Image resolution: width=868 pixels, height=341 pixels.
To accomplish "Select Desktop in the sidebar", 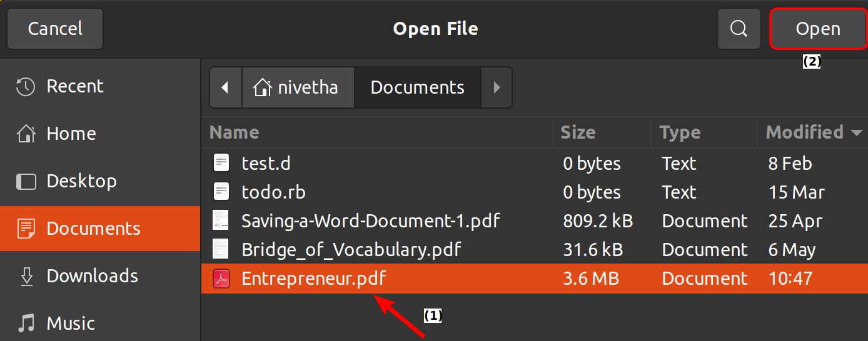I will [81, 181].
